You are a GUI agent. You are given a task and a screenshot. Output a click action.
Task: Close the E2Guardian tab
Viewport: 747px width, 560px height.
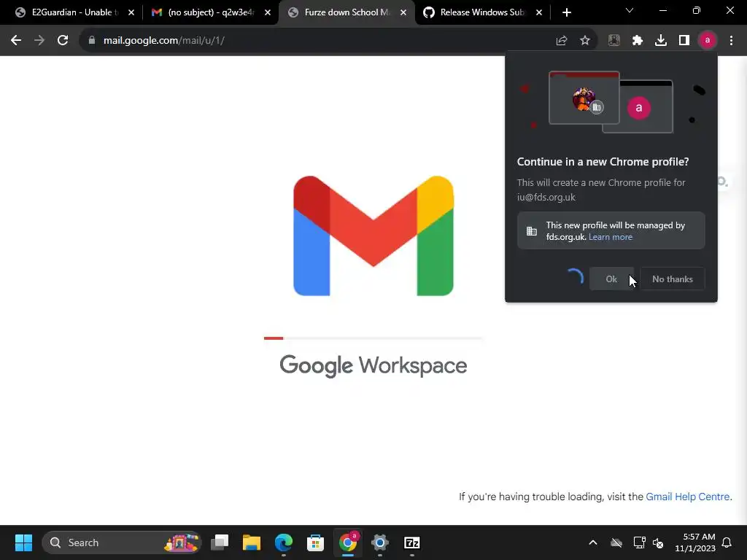(131, 12)
